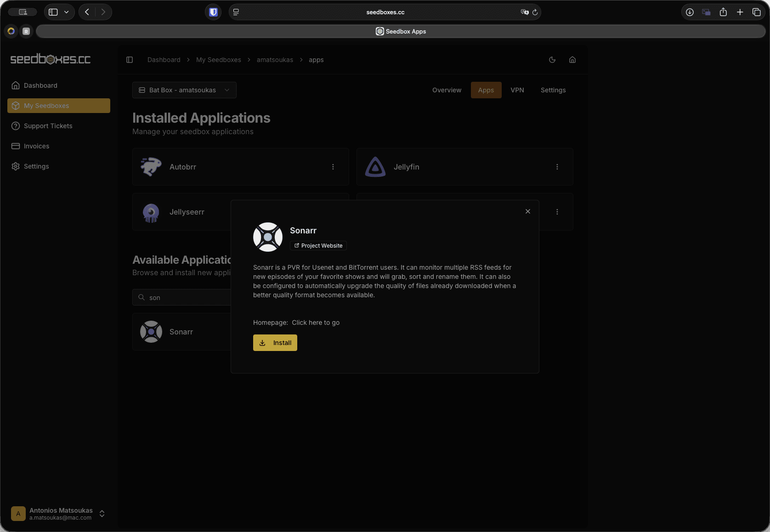
Task: Go forward with the browser forward arrow
Action: click(x=103, y=12)
